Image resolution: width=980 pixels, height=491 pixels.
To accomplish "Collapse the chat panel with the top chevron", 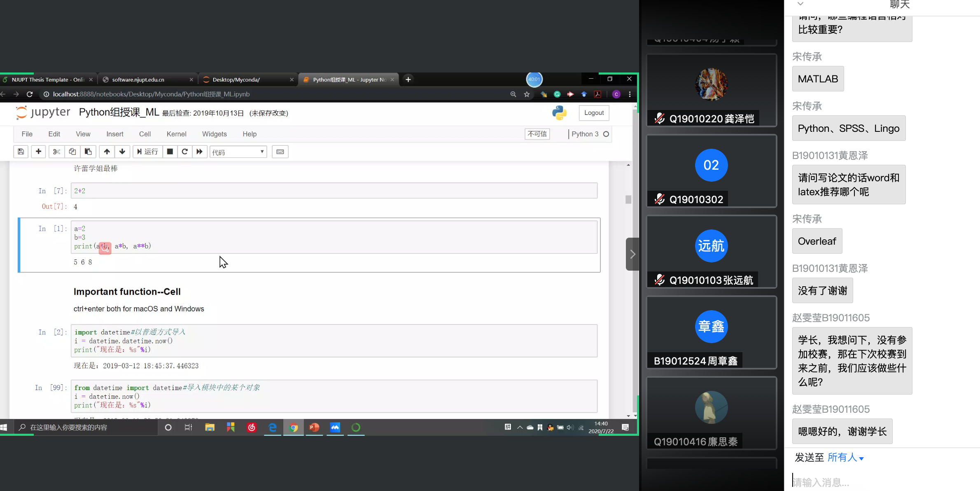I will coord(800,4).
